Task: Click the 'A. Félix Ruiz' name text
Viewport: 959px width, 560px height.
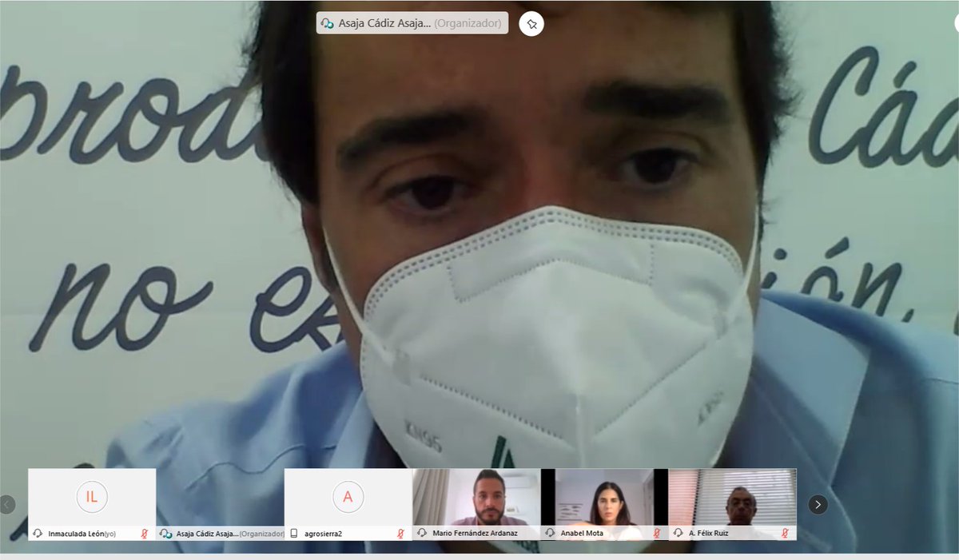Action: click(710, 534)
